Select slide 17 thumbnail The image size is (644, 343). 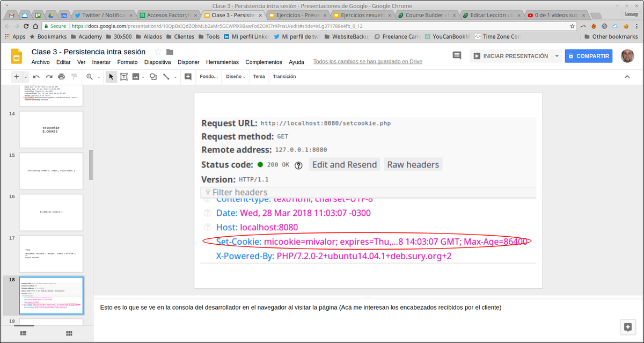click(x=51, y=253)
